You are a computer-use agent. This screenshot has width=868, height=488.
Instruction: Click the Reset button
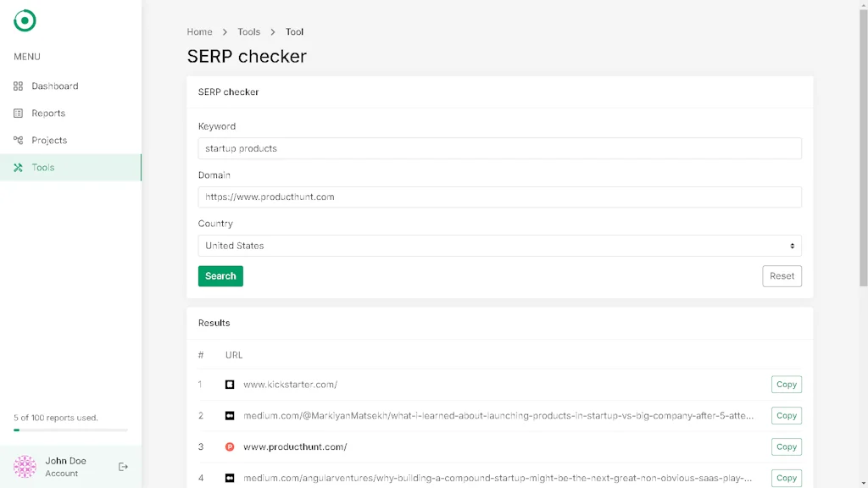click(782, 275)
